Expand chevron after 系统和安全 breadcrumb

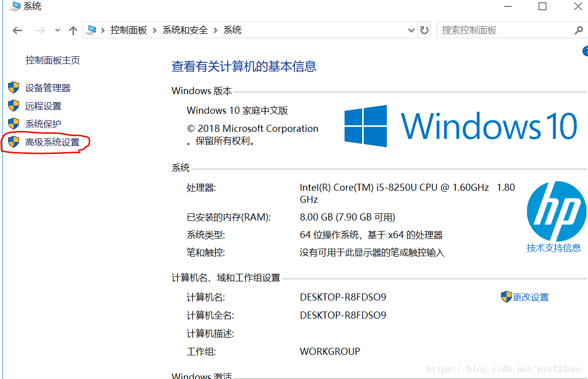215,30
